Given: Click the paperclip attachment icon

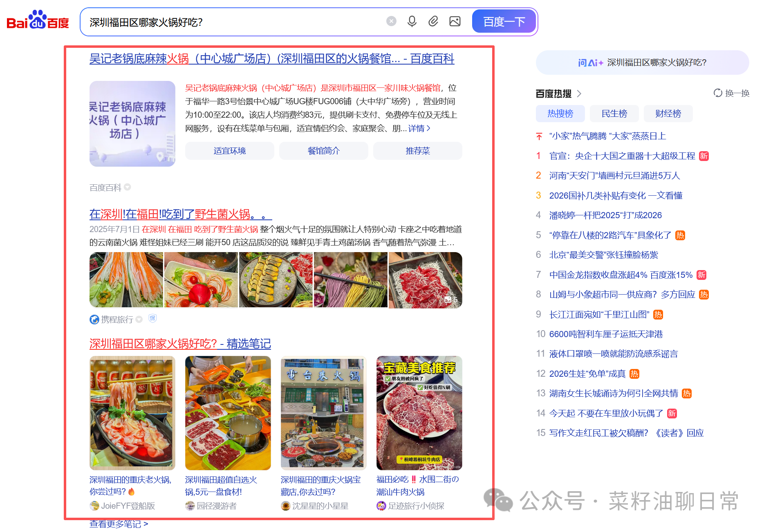Looking at the screenshot, I should pos(434,21).
